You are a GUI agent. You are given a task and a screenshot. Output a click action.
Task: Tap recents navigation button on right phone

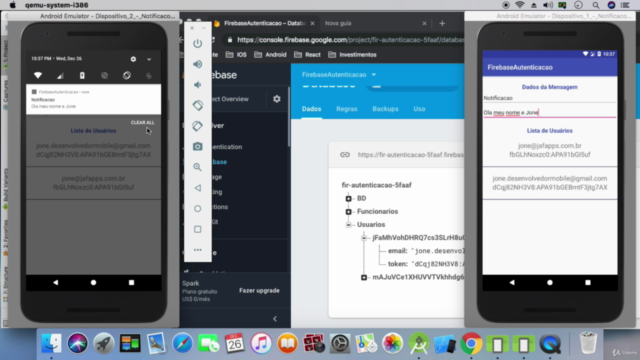coord(588,282)
